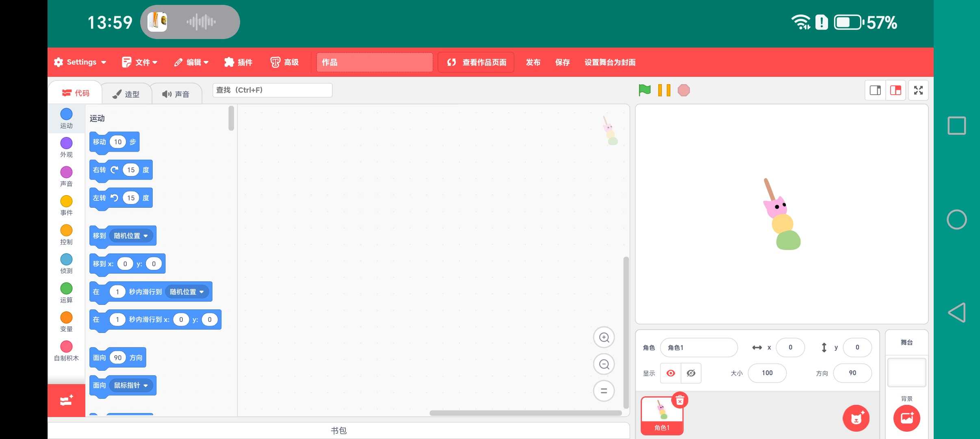The height and width of the screenshot is (439, 980).
Task: Click the green flag to run project
Action: pyautogui.click(x=644, y=90)
